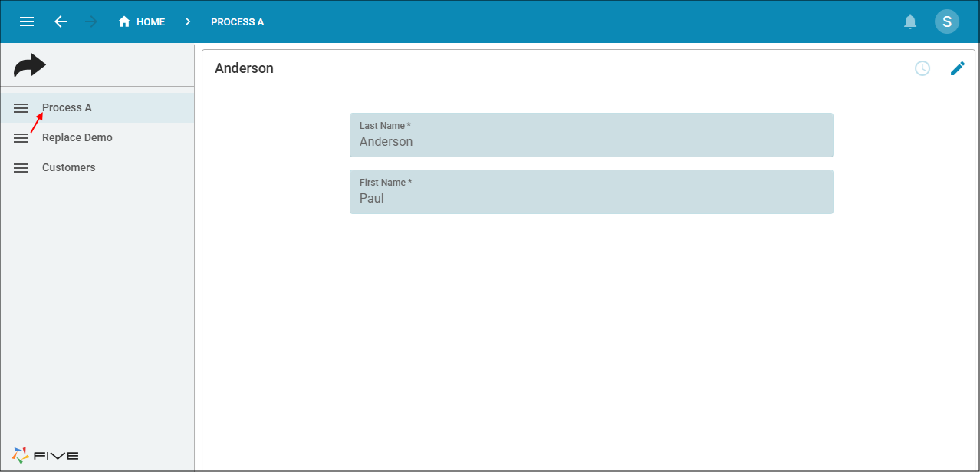Open user avatar S menu

[947, 21]
